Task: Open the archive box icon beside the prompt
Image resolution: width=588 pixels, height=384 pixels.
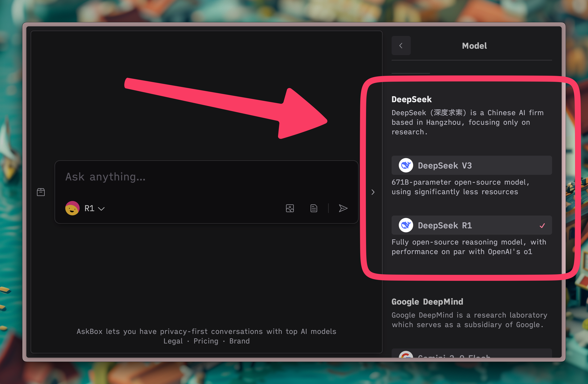Action: (x=41, y=192)
